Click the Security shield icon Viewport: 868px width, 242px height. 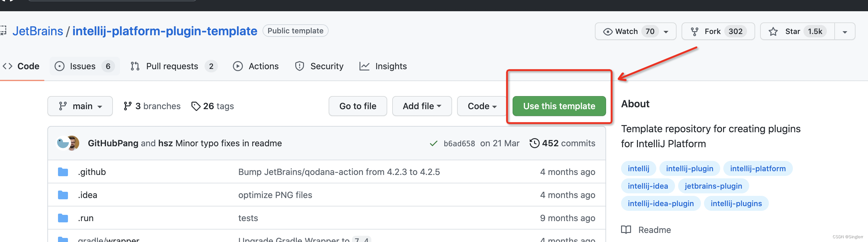(x=299, y=66)
